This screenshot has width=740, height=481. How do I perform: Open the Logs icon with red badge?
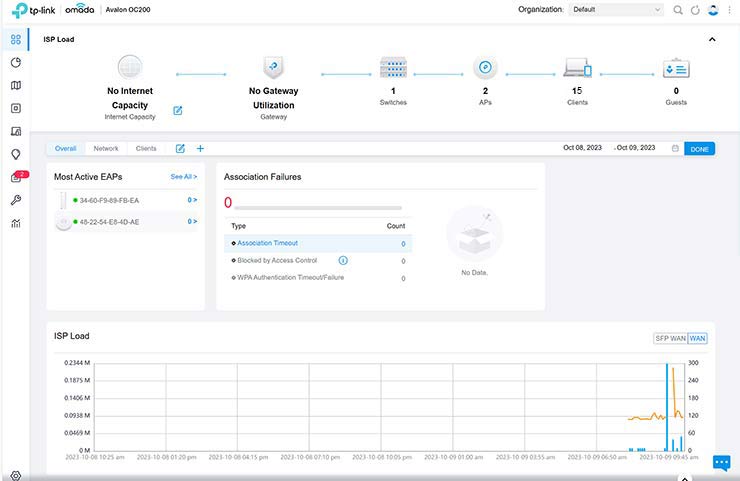[x=16, y=178]
